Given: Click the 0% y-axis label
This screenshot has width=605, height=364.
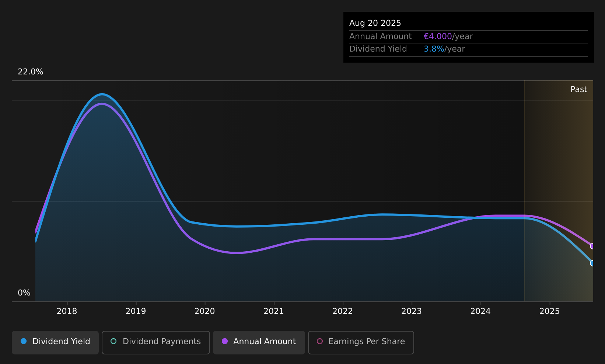Looking at the screenshot, I should [24, 293].
